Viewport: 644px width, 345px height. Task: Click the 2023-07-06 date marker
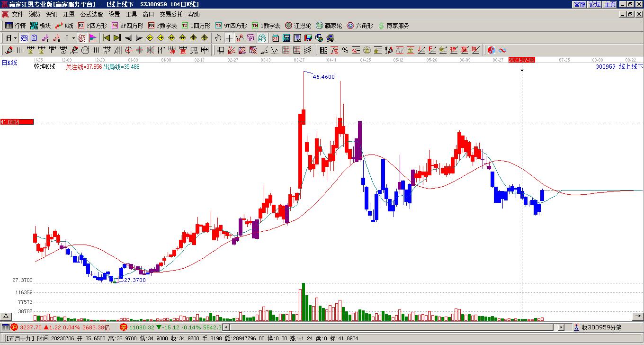tap(522, 60)
